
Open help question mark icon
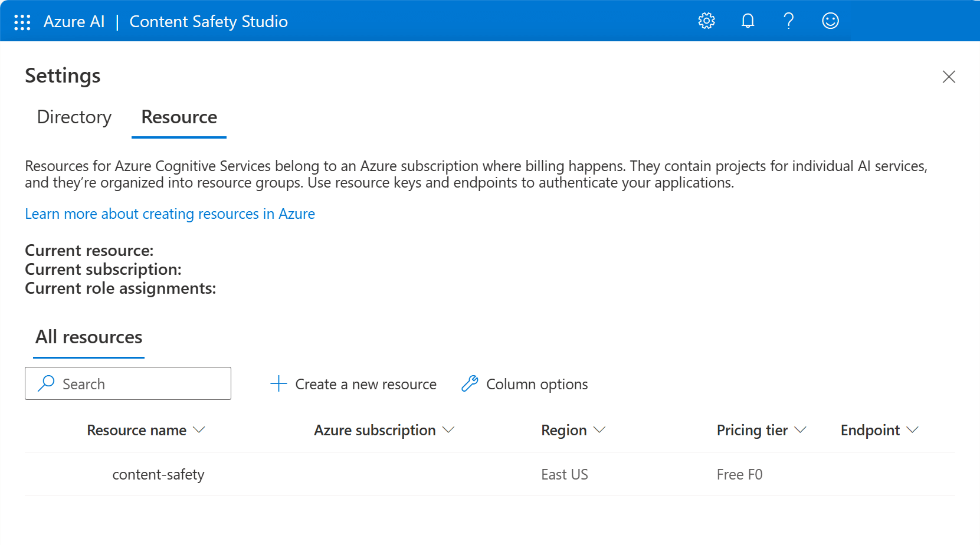pos(788,21)
